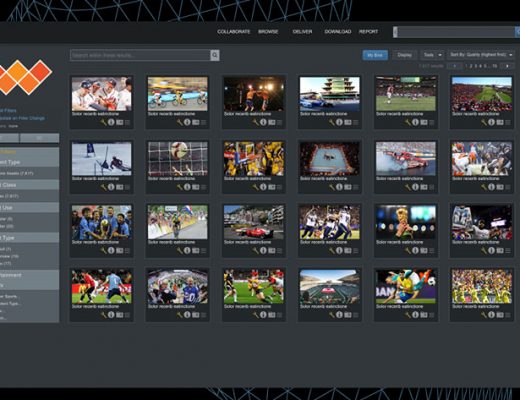
Task: Click wrench icon under orange football players card
Action: click(x=484, y=187)
